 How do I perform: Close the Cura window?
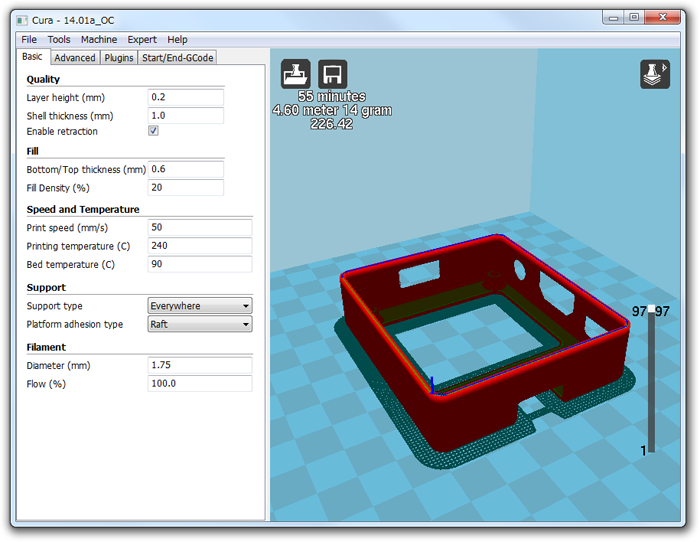(x=662, y=17)
